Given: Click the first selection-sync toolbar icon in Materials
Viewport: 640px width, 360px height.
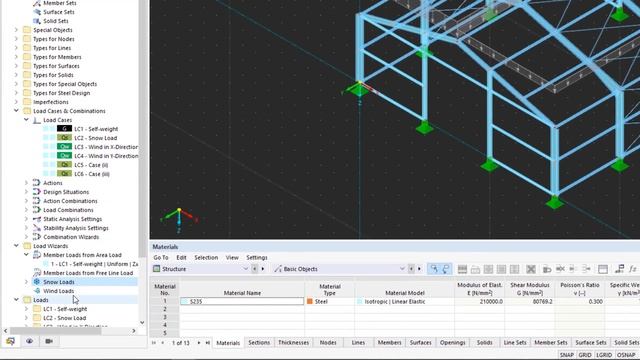Looking at the screenshot, I should pos(434,269).
